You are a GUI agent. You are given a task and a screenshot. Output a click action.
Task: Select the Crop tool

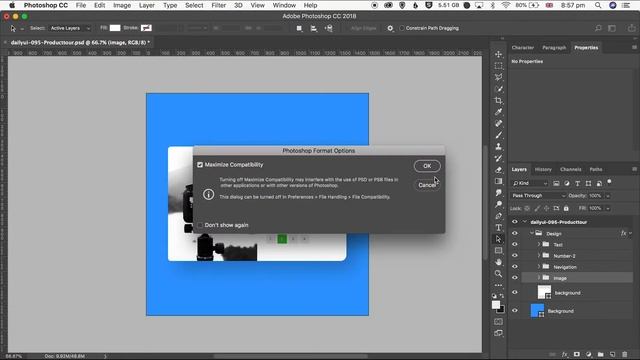point(498,100)
